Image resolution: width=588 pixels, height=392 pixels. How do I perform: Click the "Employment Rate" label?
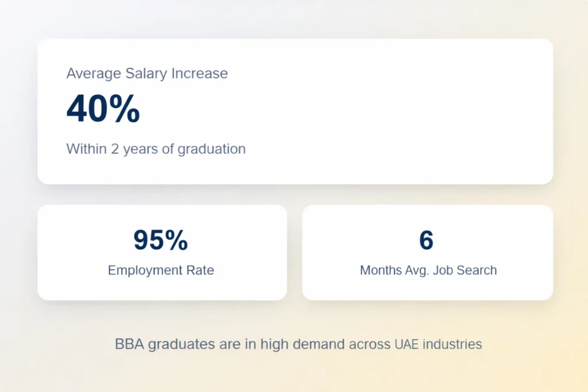pos(161,270)
